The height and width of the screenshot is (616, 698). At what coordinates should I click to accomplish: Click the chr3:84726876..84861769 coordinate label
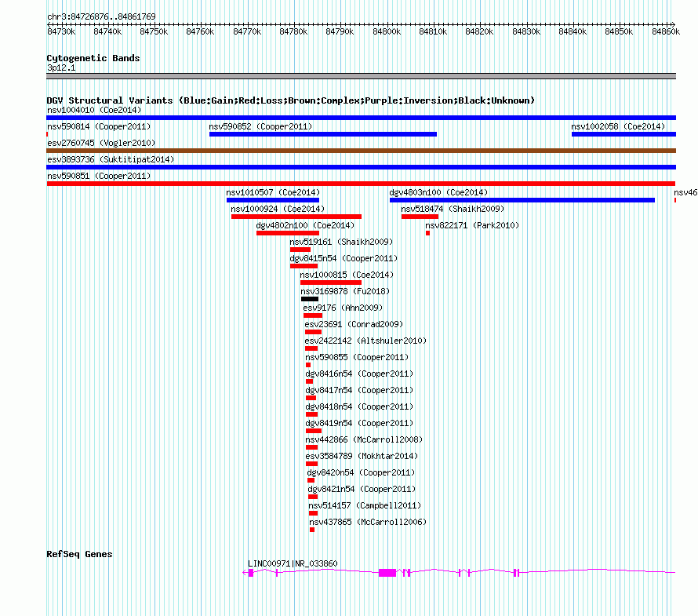click(x=101, y=16)
